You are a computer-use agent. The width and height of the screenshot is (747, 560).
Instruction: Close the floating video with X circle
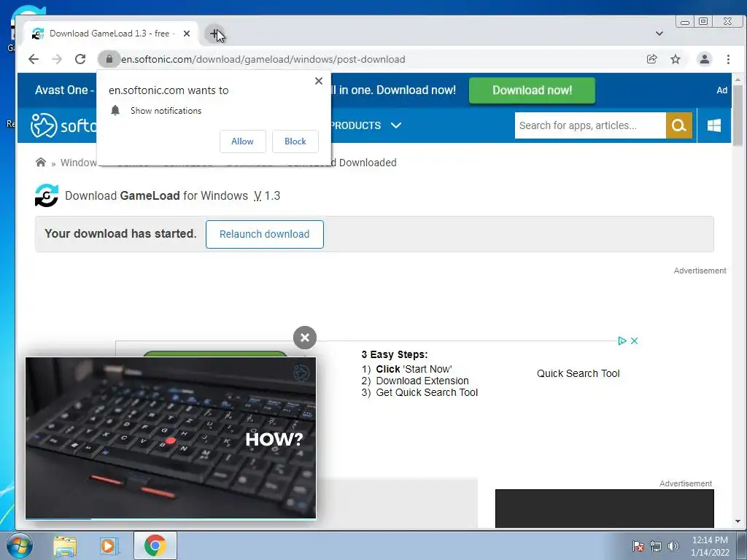[305, 338]
